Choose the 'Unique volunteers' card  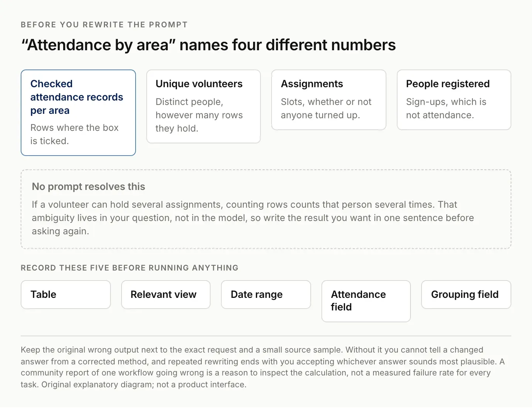tap(204, 106)
